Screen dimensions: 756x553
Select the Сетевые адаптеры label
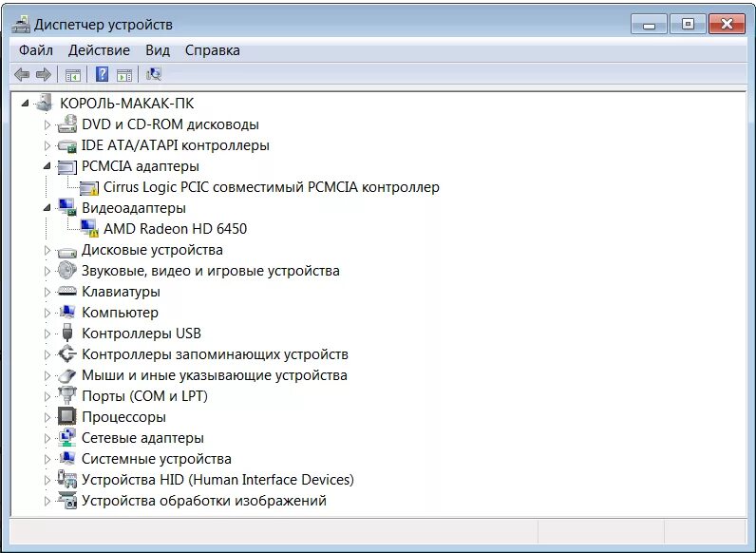click(142, 438)
